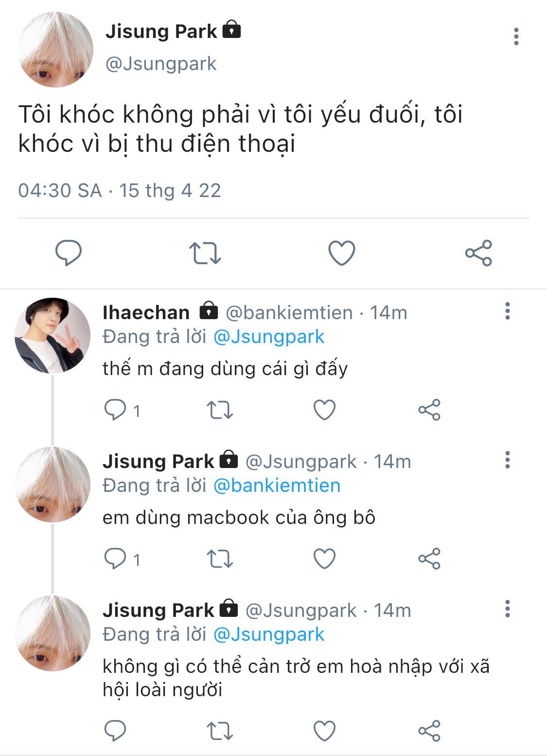Share the main Jisung Park tweet
Screen dimensions: 547x756
(478, 253)
